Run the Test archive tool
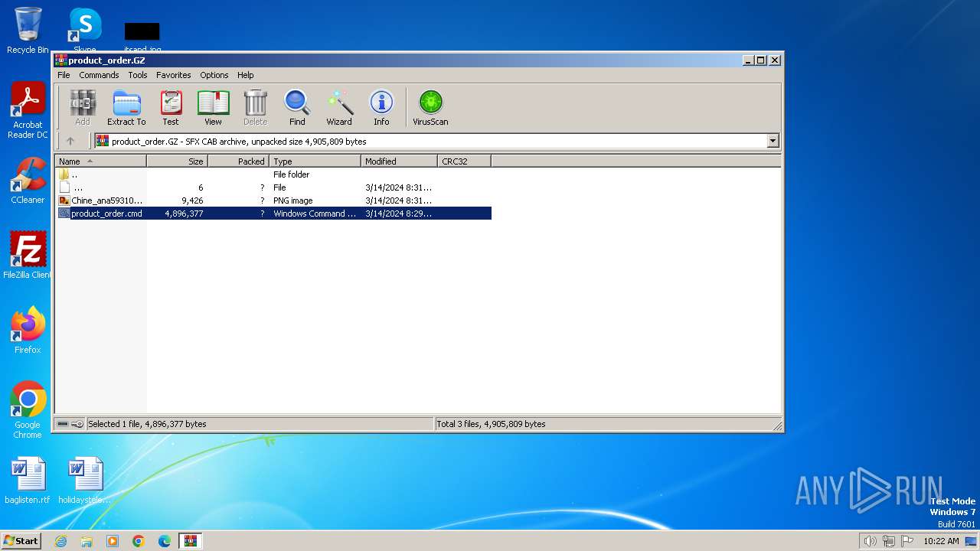The image size is (980, 551). pos(171,107)
